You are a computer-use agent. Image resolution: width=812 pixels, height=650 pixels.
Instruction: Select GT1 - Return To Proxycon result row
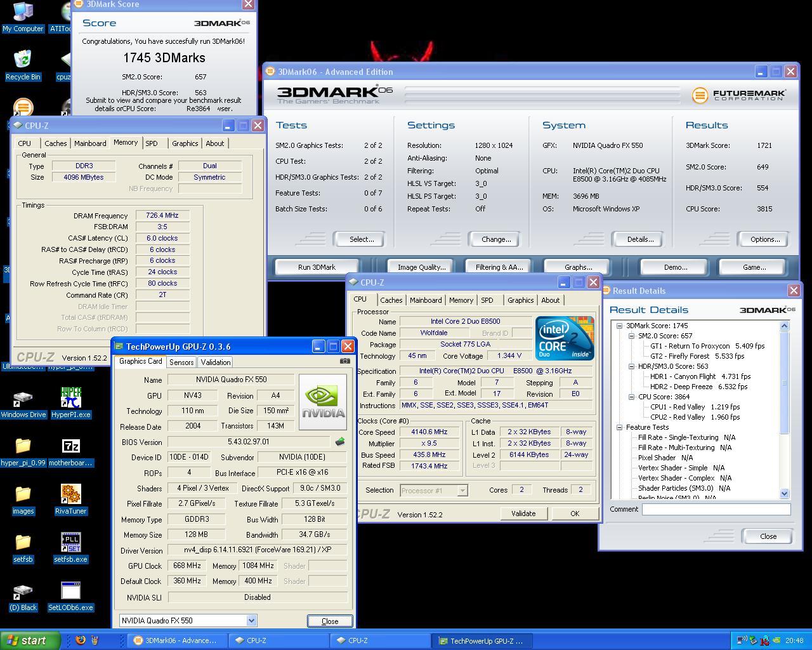[x=707, y=346]
